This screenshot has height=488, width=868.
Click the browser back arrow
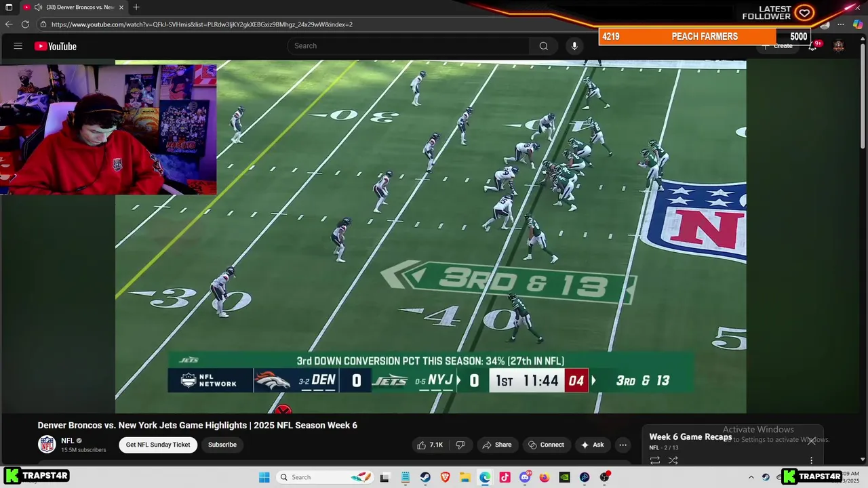9,24
